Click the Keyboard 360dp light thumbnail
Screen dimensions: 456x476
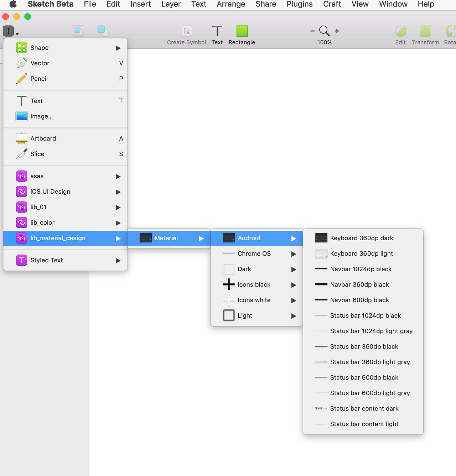tap(321, 254)
